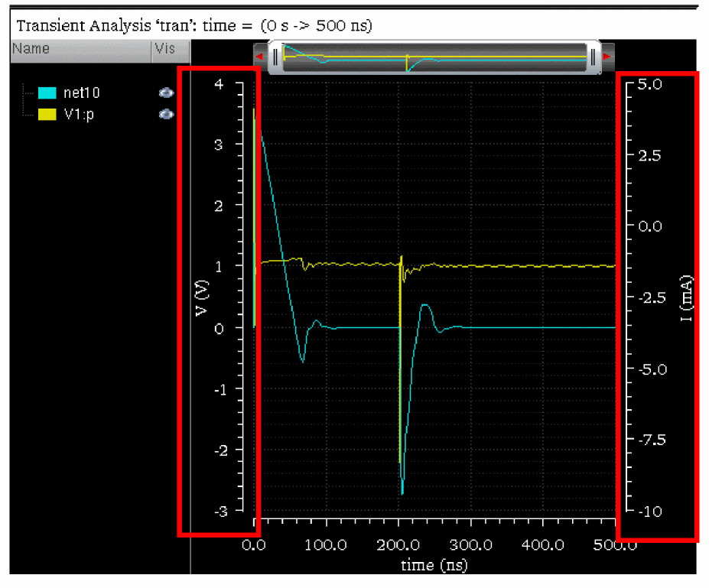Screen dimensions: 709x588
Task: Select the V1:p signal name
Action: [79, 115]
